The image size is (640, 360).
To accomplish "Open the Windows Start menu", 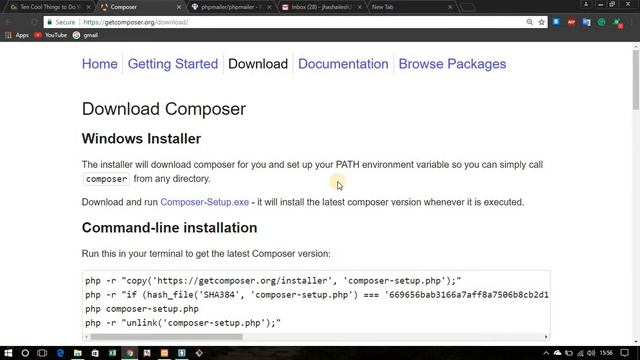I will [8, 353].
